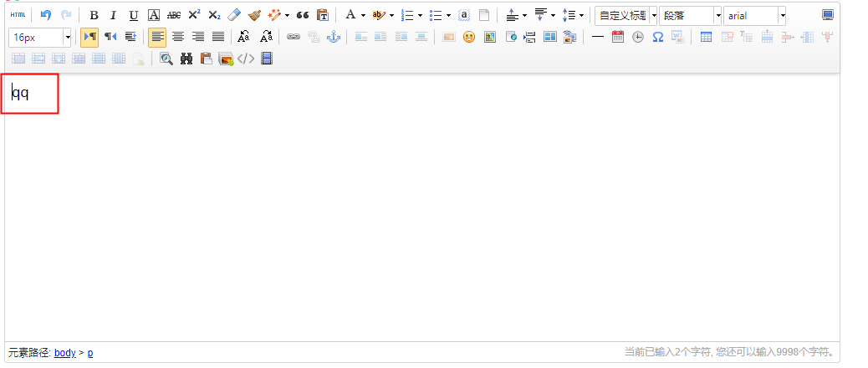Convert text to uppercase icon
This screenshot has height=368, width=868.
243,37
